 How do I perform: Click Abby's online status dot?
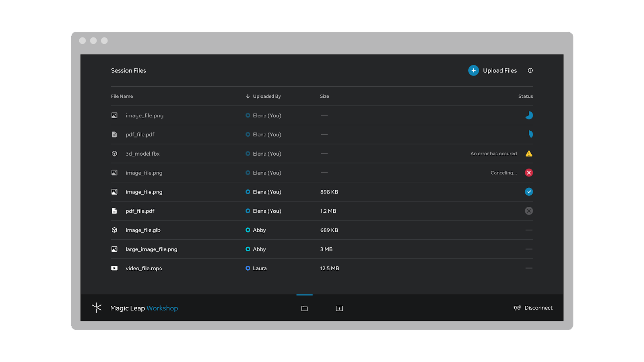[248, 230]
